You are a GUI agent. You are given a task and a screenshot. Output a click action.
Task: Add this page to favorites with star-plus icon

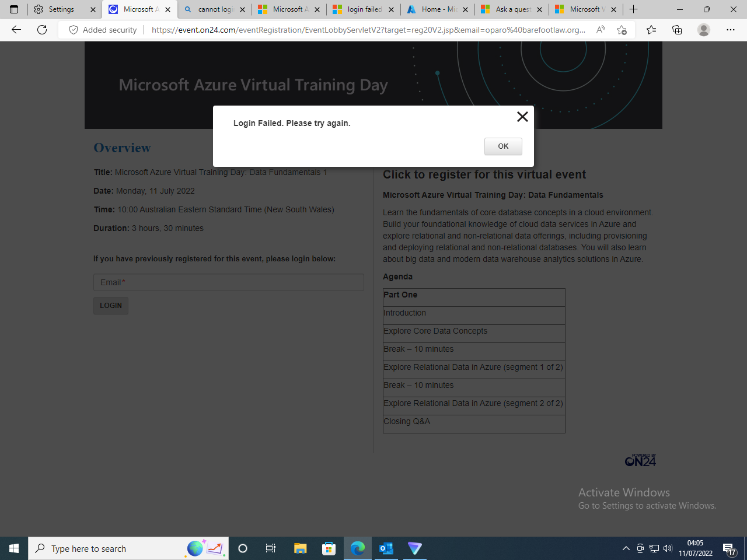[622, 30]
